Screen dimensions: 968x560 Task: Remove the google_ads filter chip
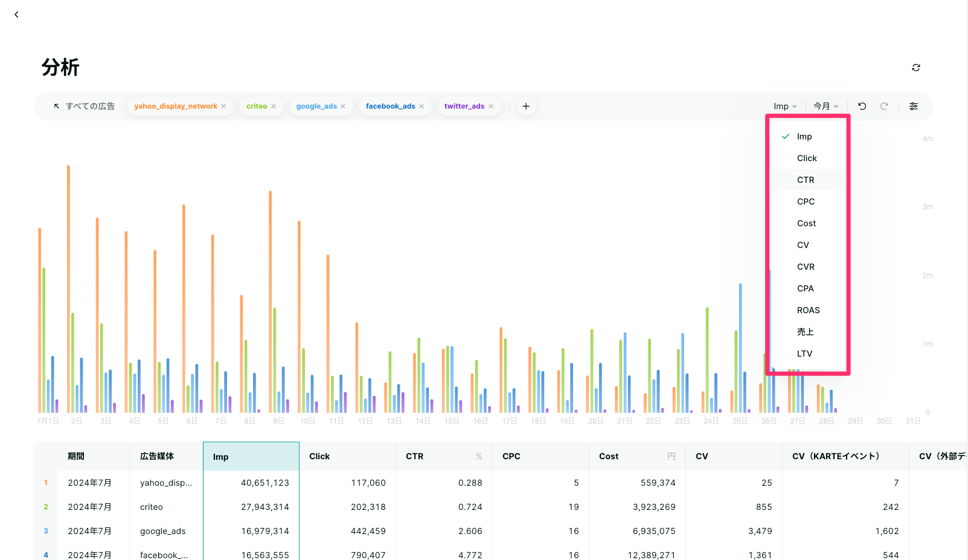point(343,106)
